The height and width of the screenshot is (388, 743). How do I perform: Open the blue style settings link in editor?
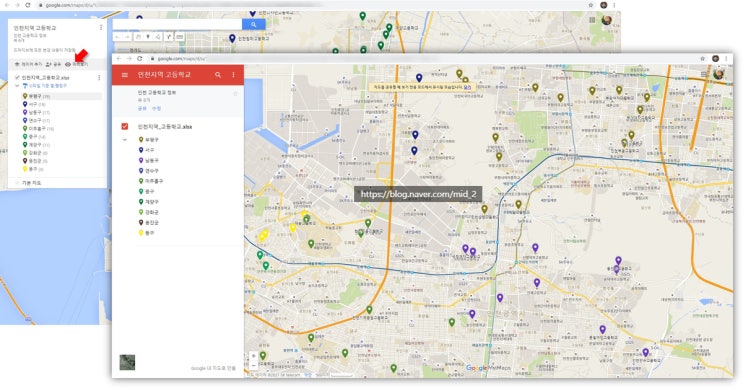(x=45, y=86)
